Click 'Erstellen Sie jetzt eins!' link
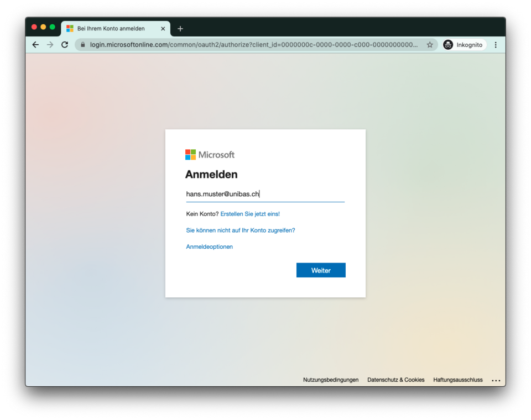 coord(250,214)
